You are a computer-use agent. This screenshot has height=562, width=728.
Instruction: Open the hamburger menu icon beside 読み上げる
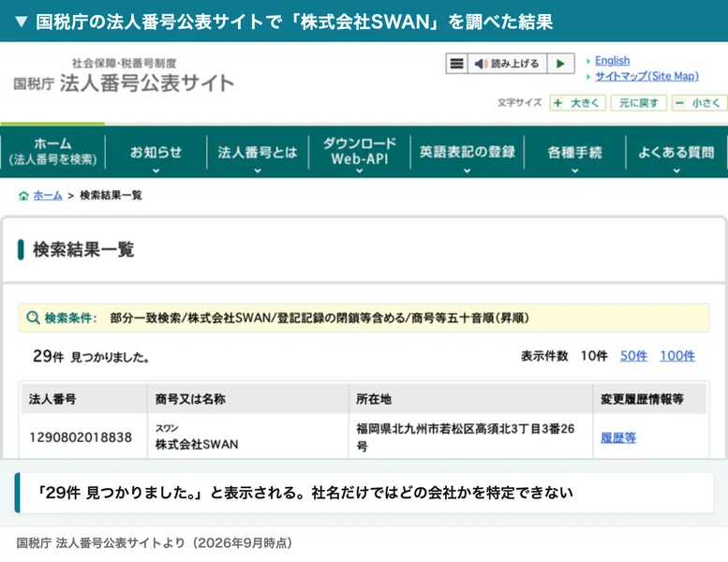pyautogui.click(x=457, y=64)
